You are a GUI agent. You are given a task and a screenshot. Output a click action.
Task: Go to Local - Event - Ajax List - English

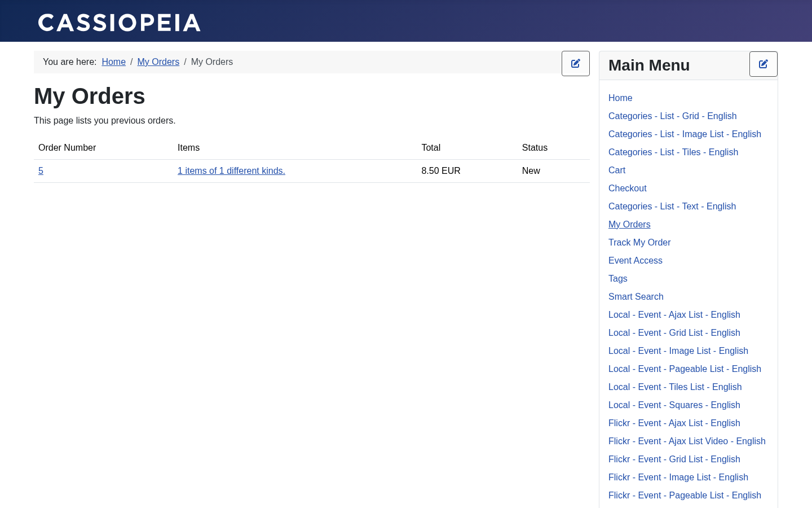[x=674, y=315]
